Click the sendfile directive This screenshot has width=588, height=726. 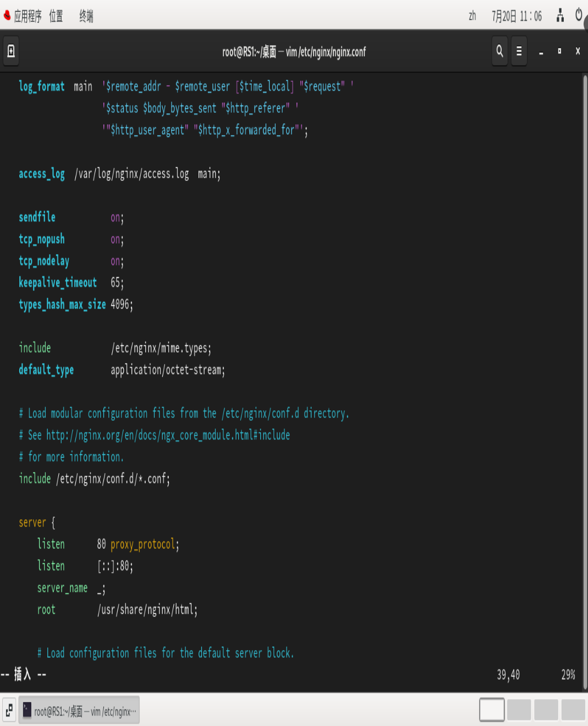point(37,217)
